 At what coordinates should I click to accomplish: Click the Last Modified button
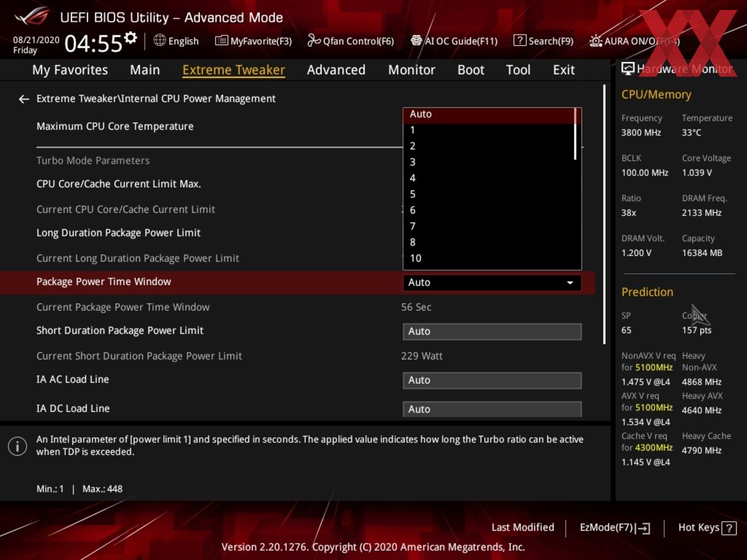click(x=523, y=528)
